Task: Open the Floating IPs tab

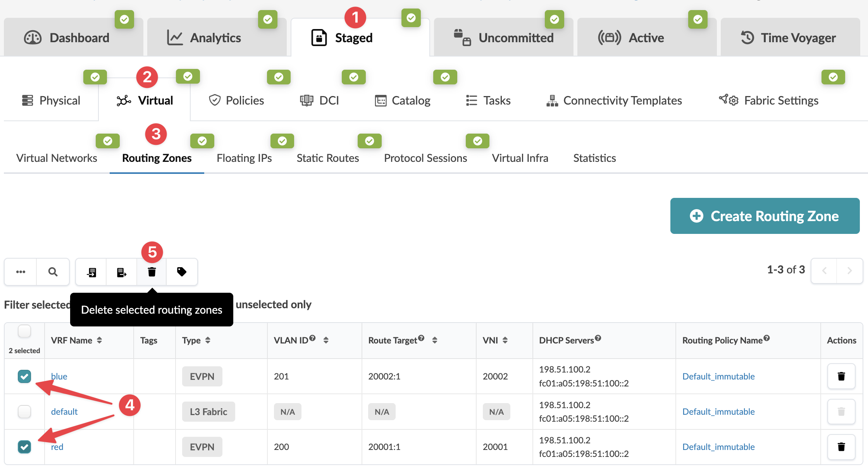Action: click(244, 158)
